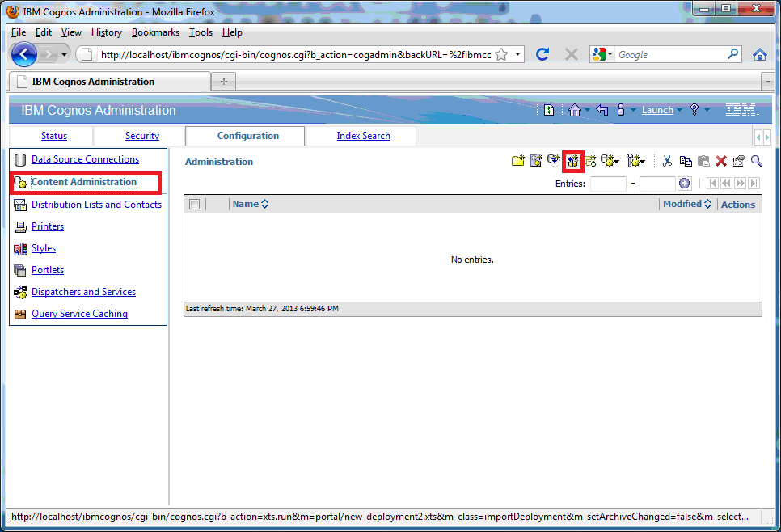This screenshot has height=532, width=781.
Task: Open Content Administration link
Action: (84, 182)
